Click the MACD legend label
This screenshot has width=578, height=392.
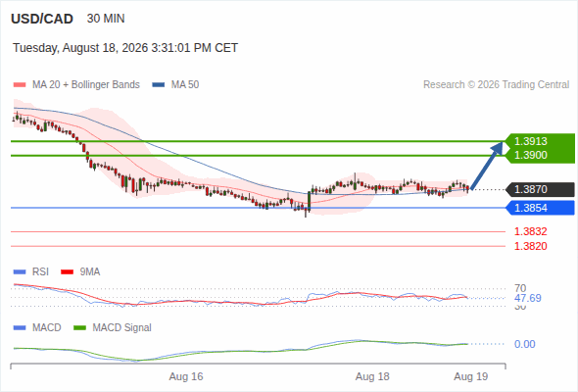(x=47, y=327)
